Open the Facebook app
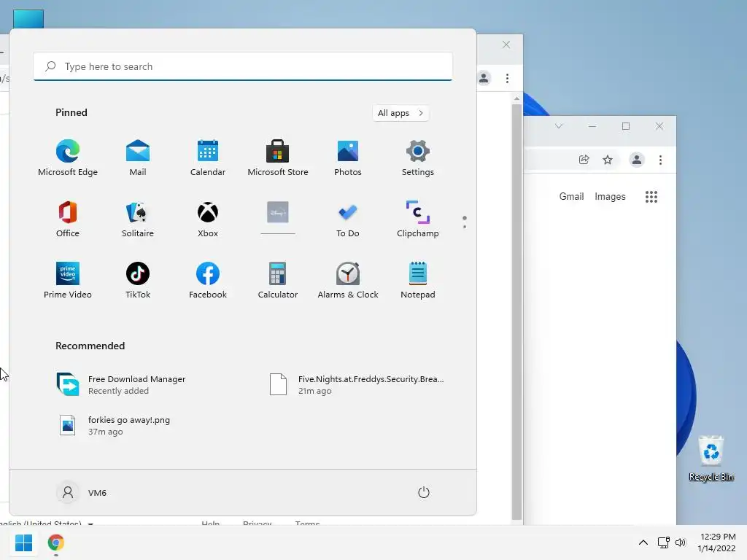Viewport: 747px width, 560px height. point(208,280)
